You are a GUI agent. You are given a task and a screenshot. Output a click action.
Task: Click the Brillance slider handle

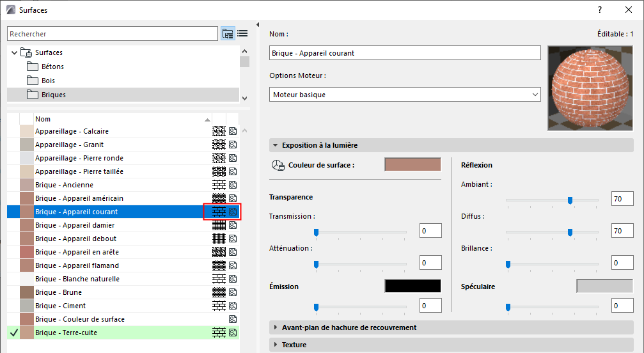508,264
